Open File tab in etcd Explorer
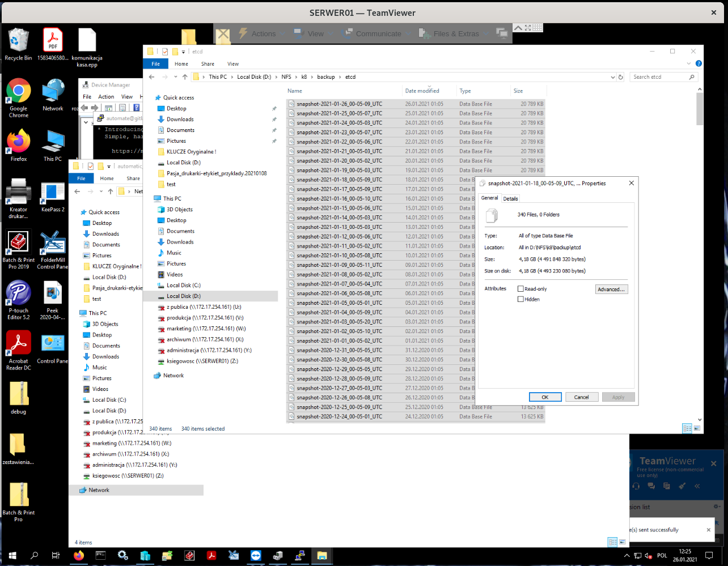This screenshot has width=728, height=566. point(155,64)
